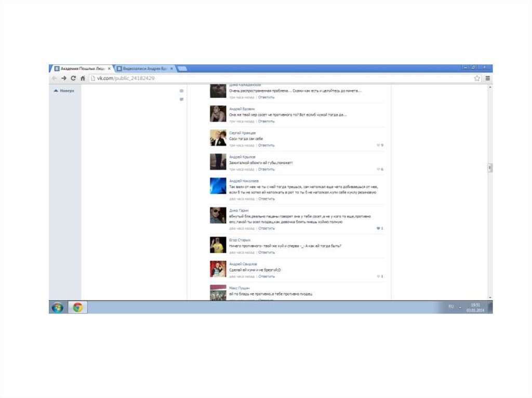
Task: Switch to the Видеозаписи tab
Action: [143, 68]
